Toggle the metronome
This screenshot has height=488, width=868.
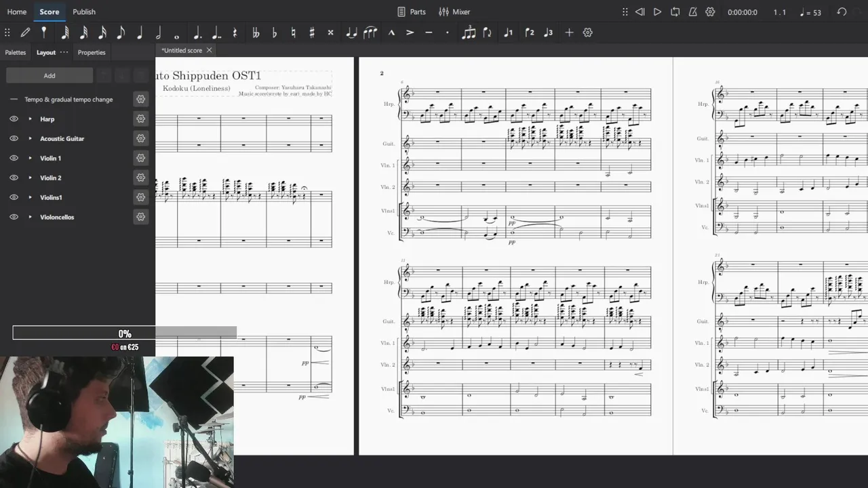[692, 12]
